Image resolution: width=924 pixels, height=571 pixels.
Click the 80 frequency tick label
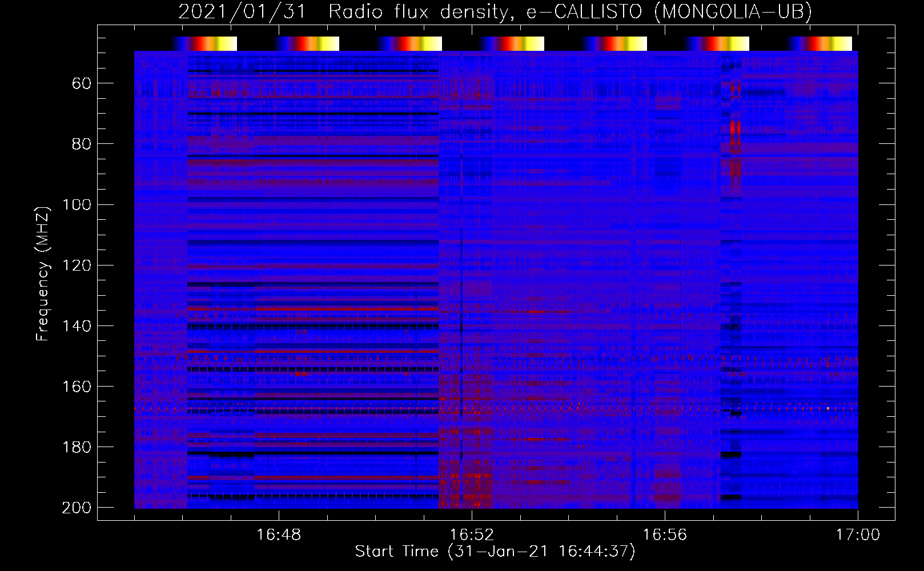click(x=82, y=144)
